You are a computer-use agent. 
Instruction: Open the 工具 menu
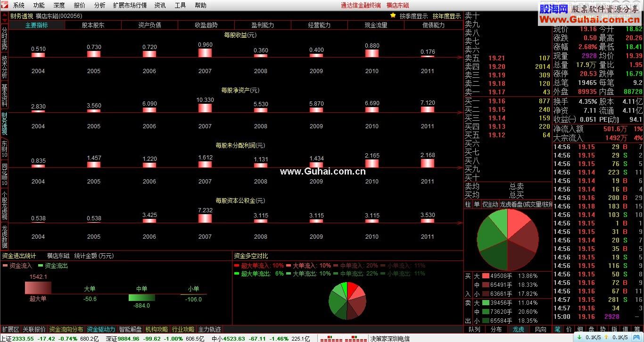[180, 6]
